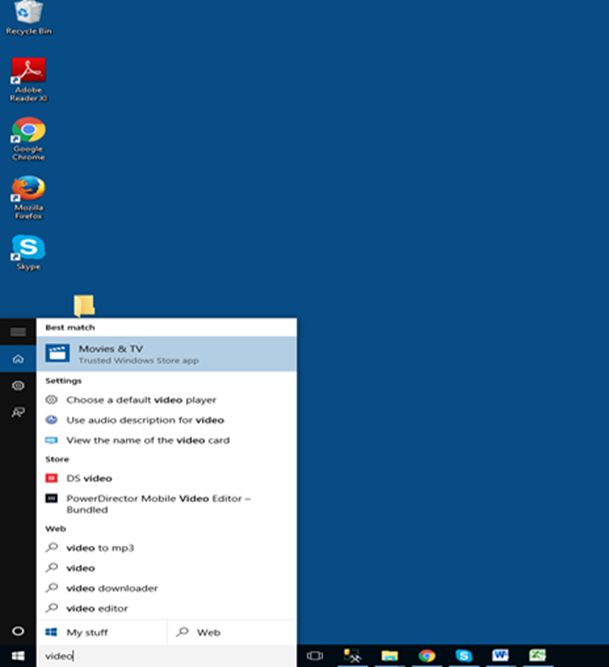Click the search box containing 'video'
The height and width of the screenshot is (667, 609).
coord(166,656)
